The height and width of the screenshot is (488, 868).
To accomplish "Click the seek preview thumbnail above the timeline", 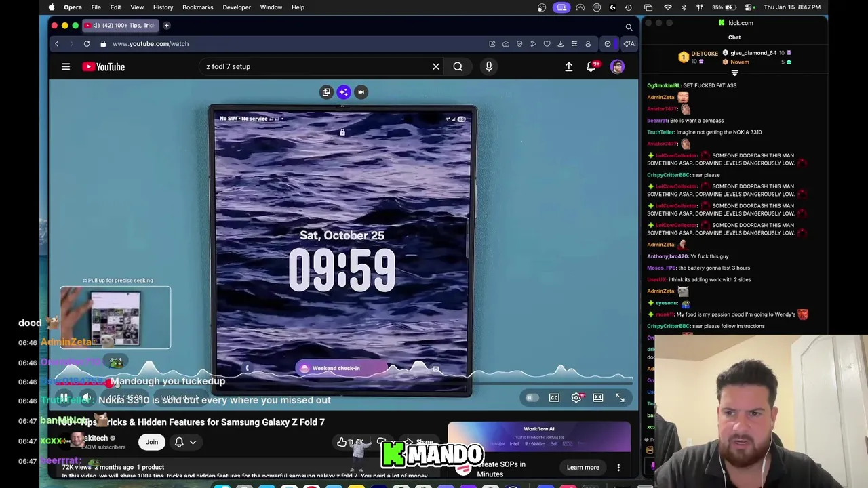I will point(115,317).
